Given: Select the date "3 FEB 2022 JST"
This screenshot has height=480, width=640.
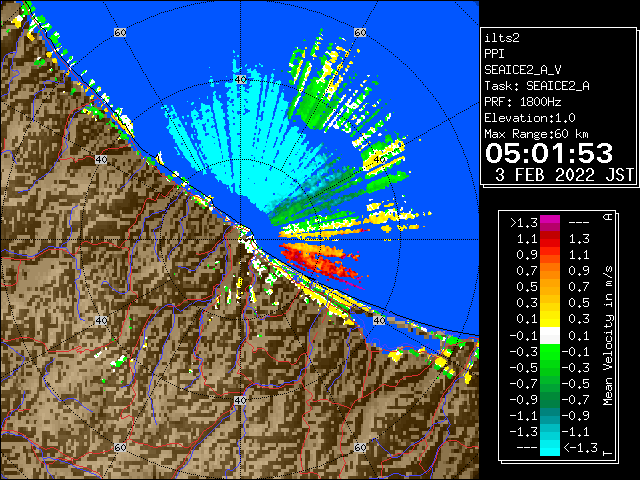Looking at the screenshot, I should [564, 175].
